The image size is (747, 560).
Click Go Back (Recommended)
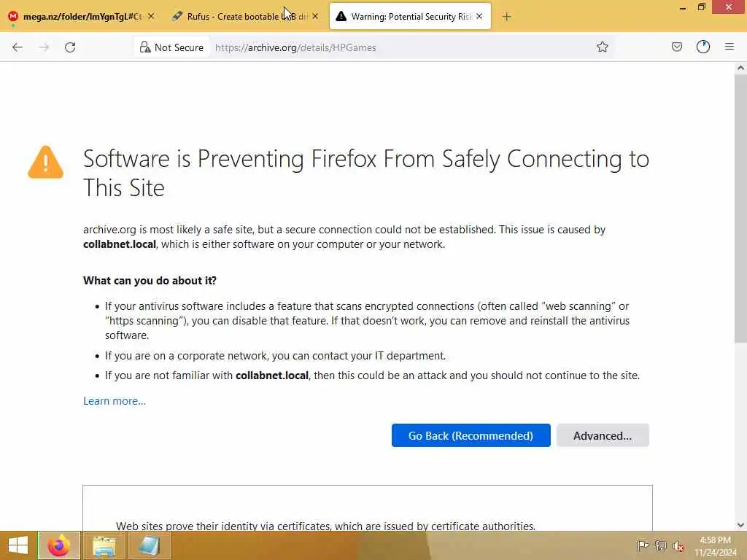click(471, 435)
